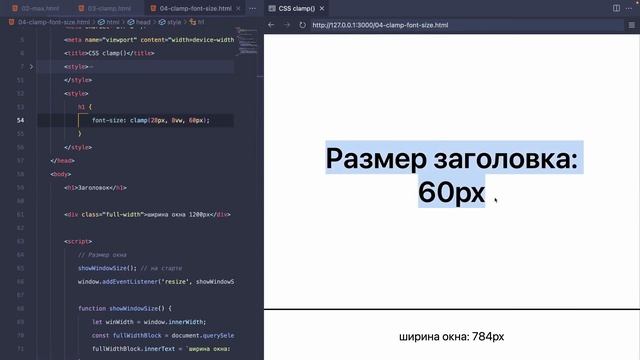The height and width of the screenshot is (360, 640).
Task: Click the window.addEventListener resize line
Action: [156, 282]
